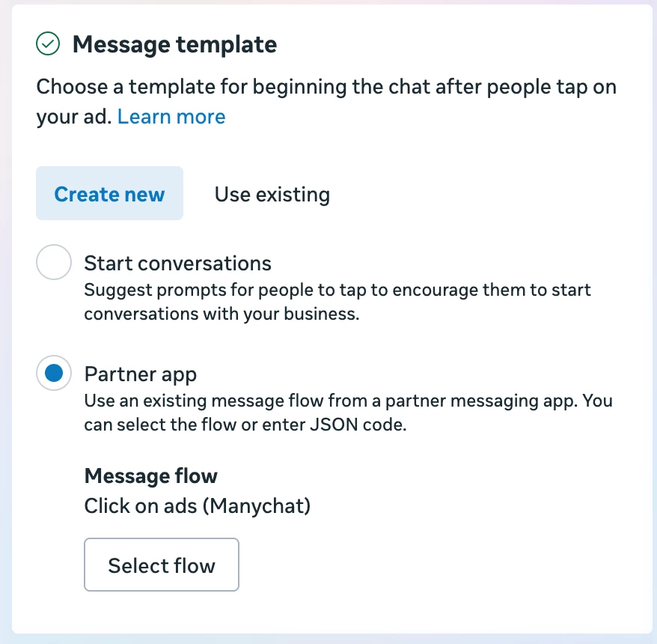Click the Message template heading
This screenshot has width=657, height=644.
coord(174,45)
